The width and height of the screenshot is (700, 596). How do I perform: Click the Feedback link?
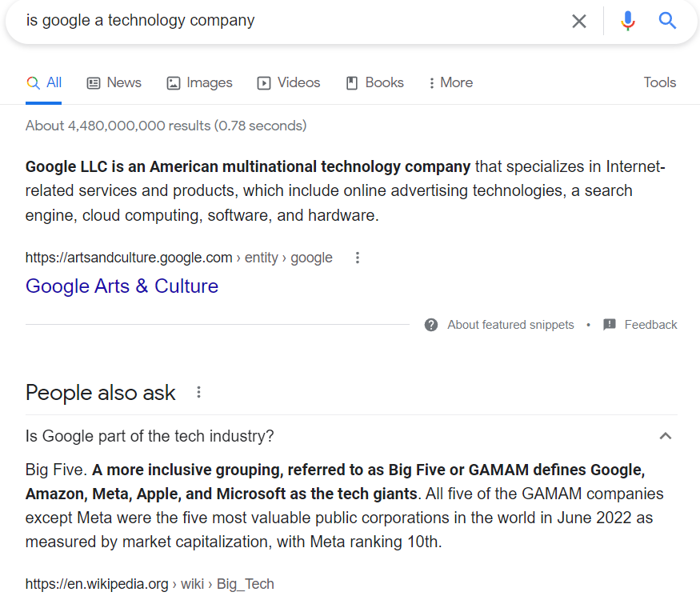pyautogui.click(x=650, y=325)
